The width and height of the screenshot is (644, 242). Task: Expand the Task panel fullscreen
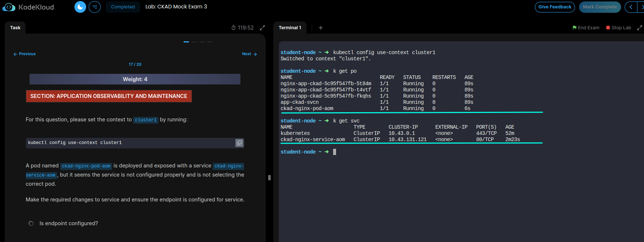point(262,28)
